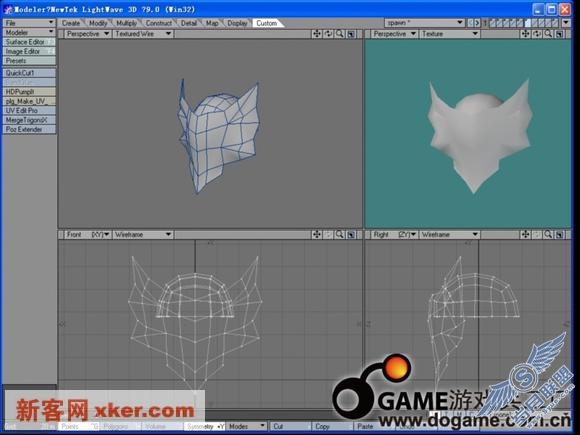
Task: Maximize the Textured Wire perspective viewport
Action: coord(351,34)
